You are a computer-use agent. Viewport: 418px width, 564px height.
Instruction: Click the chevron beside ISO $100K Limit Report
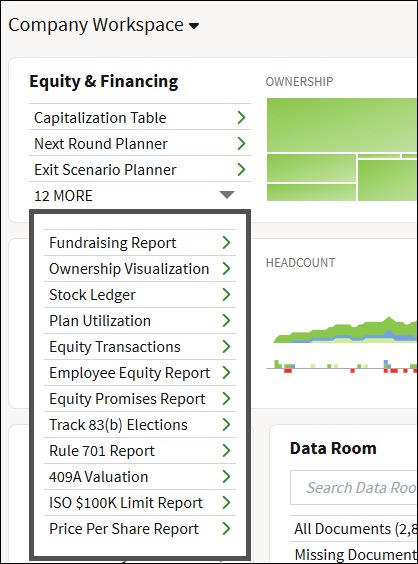pyautogui.click(x=226, y=502)
